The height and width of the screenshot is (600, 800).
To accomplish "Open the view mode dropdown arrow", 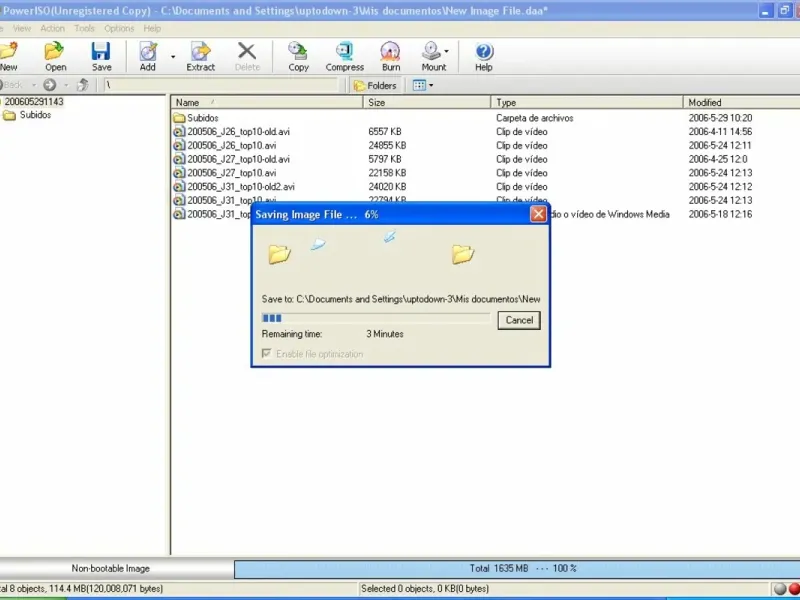I will (x=431, y=85).
